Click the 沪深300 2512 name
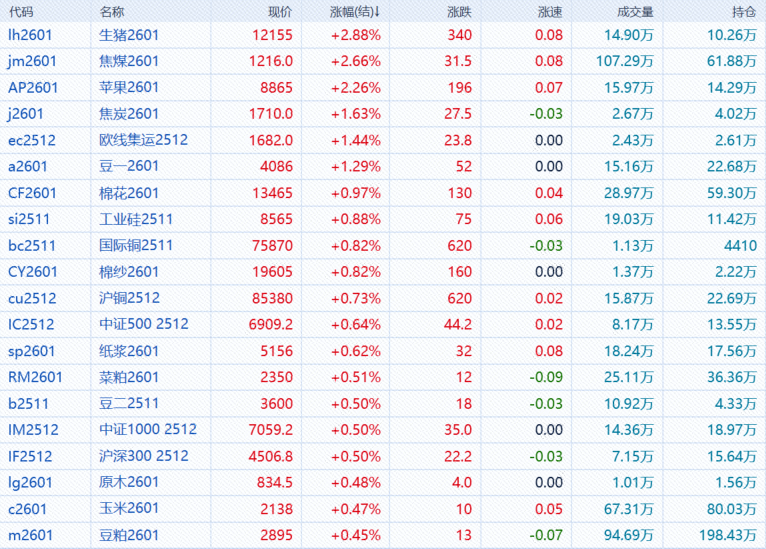 [x=144, y=455]
